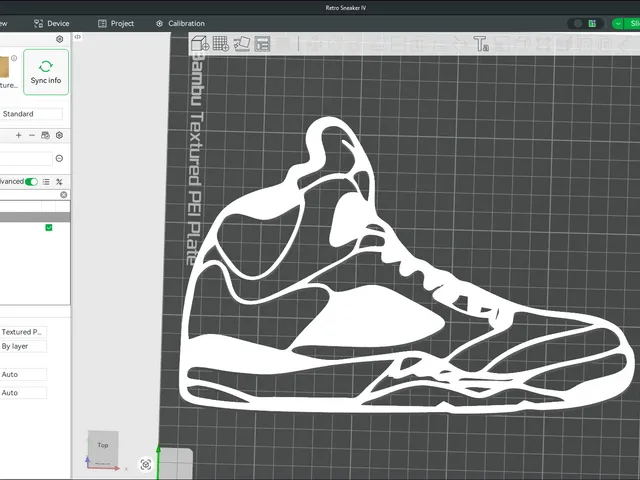Screen dimensions: 640x480
Task: Click the Top face of view cube
Action: click(103, 445)
